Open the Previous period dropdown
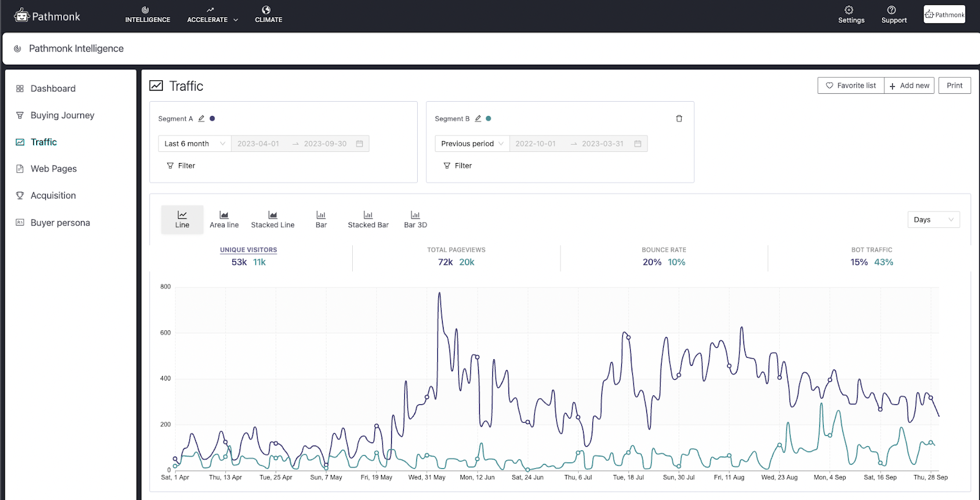 (x=472, y=144)
